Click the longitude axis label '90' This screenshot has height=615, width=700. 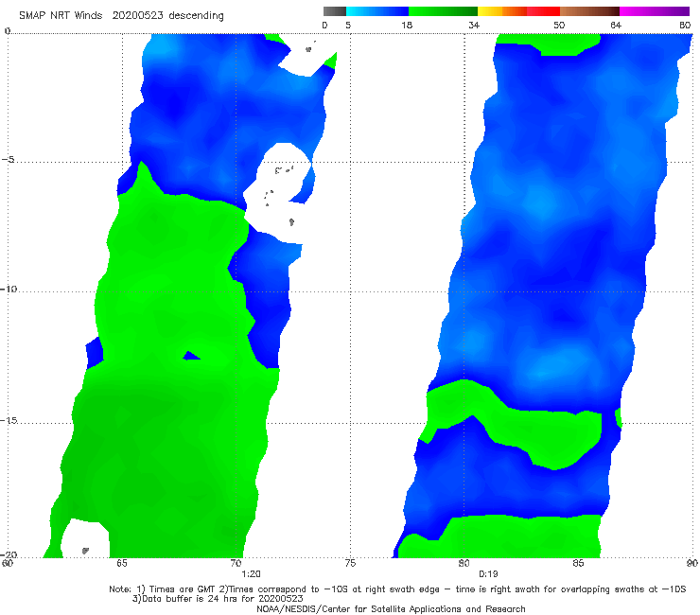(x=692, y=563)
